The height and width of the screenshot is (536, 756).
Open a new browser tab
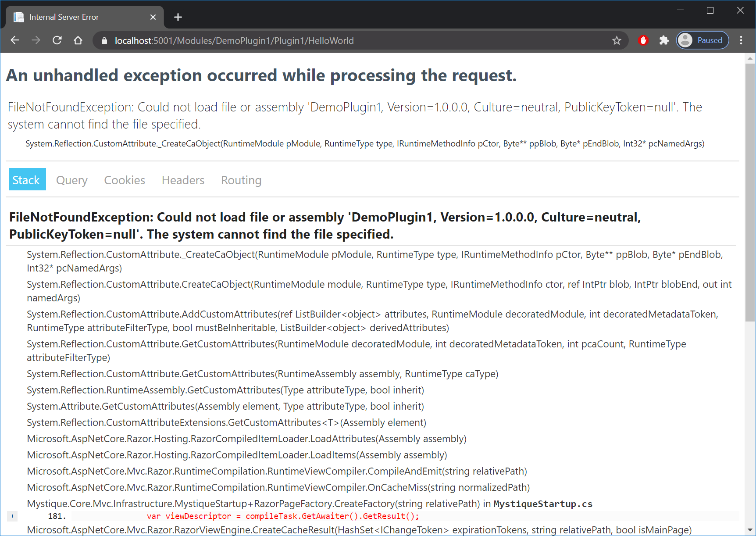178,17
